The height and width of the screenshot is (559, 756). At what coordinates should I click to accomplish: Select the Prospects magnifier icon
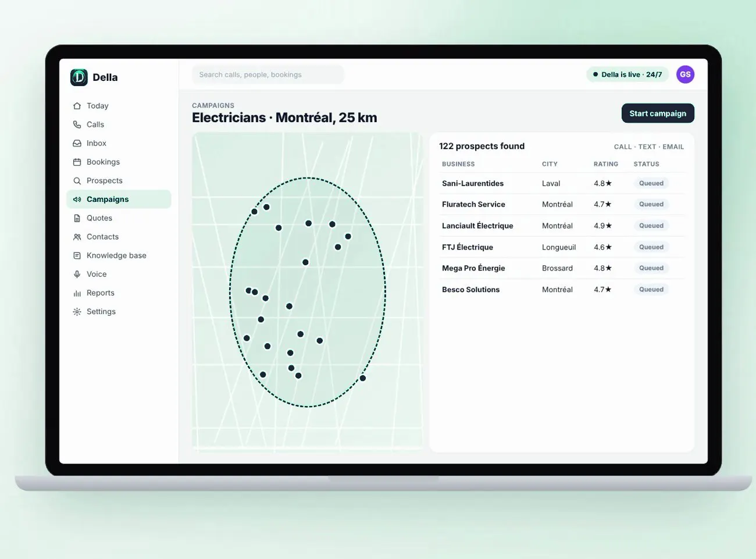(77, 181)
